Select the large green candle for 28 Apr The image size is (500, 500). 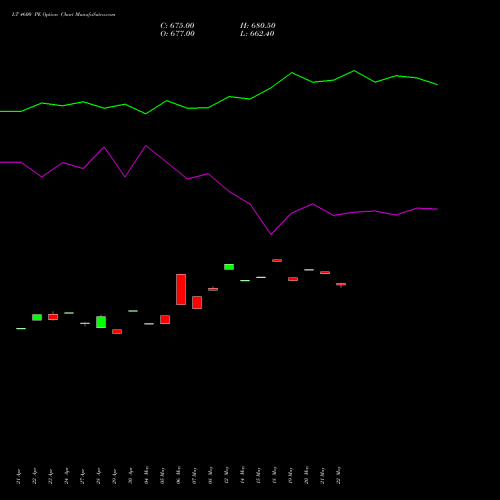[101, 322]
